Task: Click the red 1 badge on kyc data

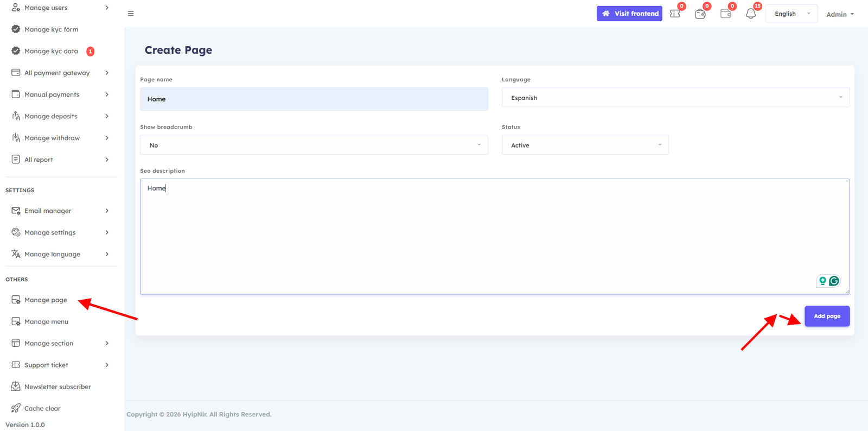Action: [91, 52]
